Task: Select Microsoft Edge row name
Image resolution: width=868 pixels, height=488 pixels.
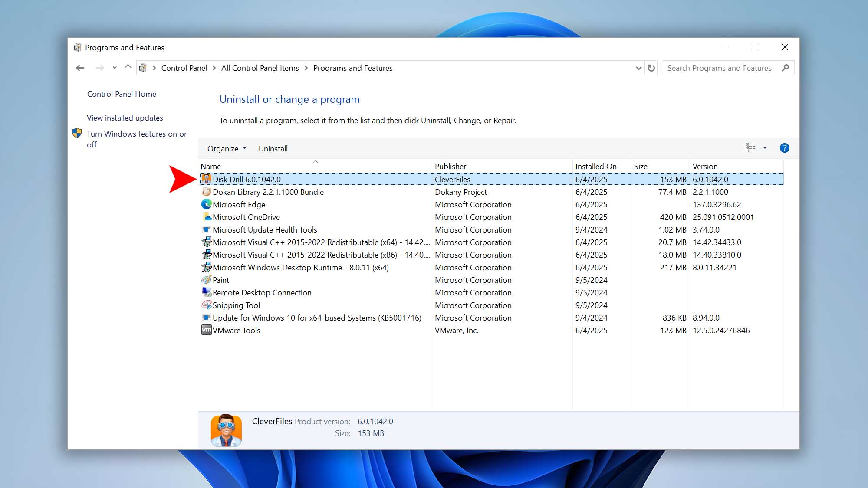Action: (x=239, y=204)
